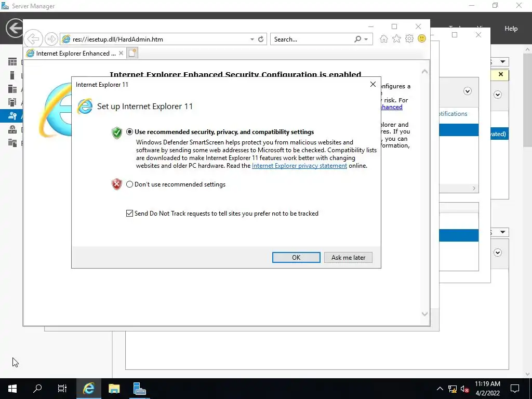Close the Internet Explorer 11 setup dialog
The height and width of the screenshot is (399, 532).
tap(373, 84)
